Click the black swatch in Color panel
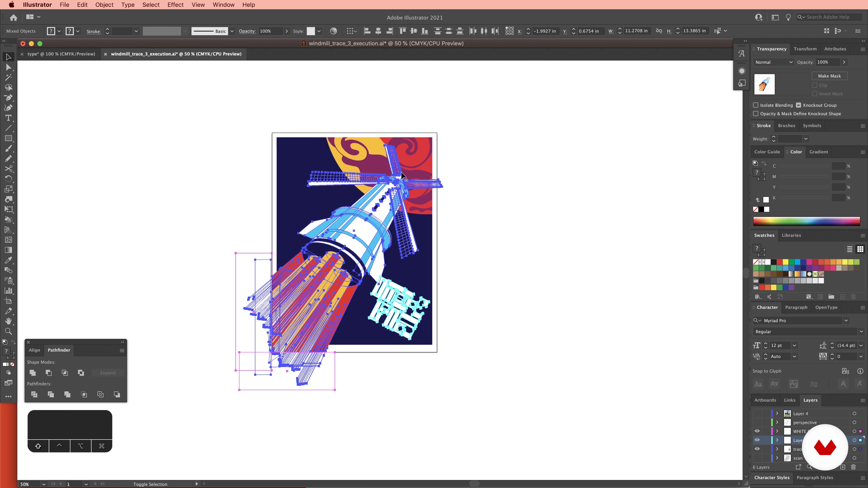This screenshot has height=488, width=868. [x=761, y=209]
